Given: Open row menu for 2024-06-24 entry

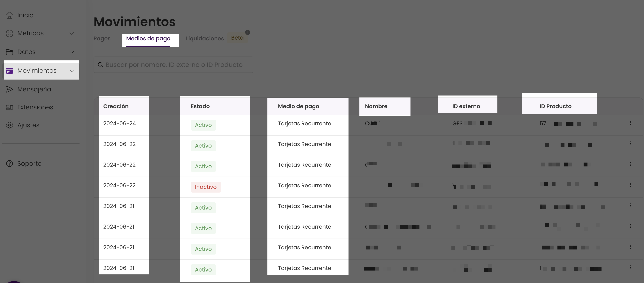Looking at the screenshot, I should click(630, 123).
